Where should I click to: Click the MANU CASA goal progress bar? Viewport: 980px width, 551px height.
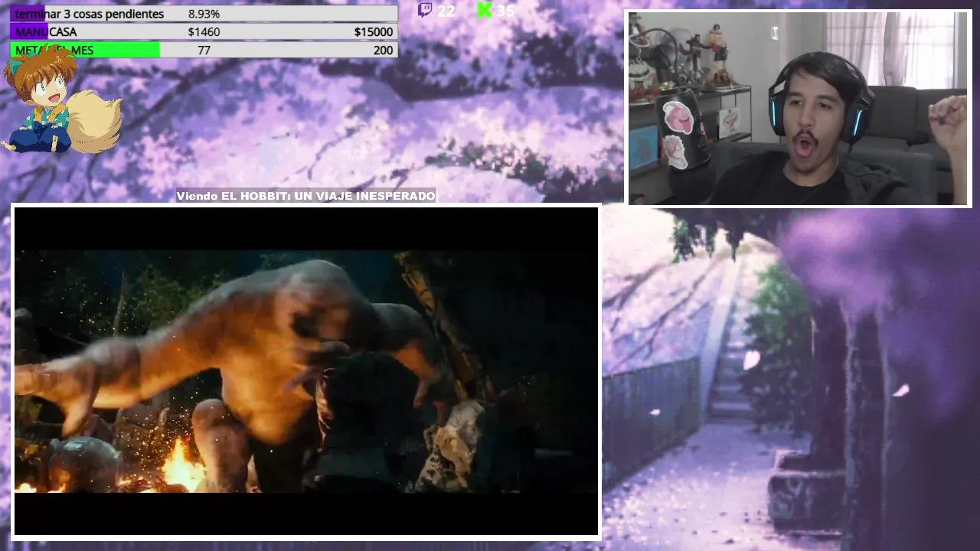(204, 31)
